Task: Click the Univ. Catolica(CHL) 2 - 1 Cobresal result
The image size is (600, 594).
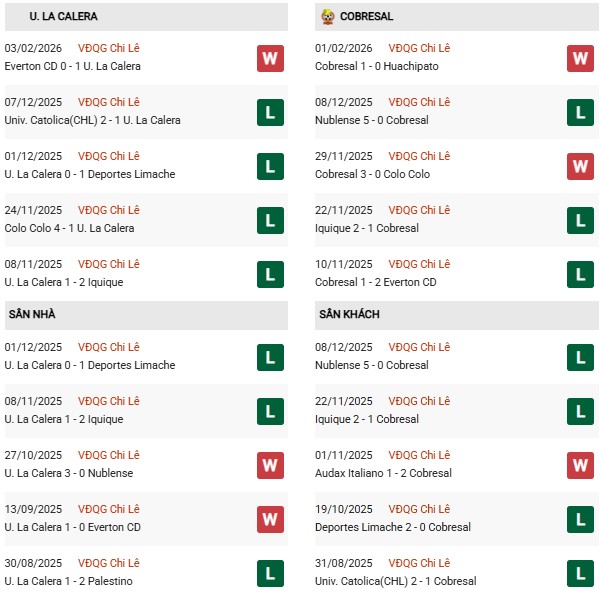Action: pyautogui.click(x=395, y=581)
